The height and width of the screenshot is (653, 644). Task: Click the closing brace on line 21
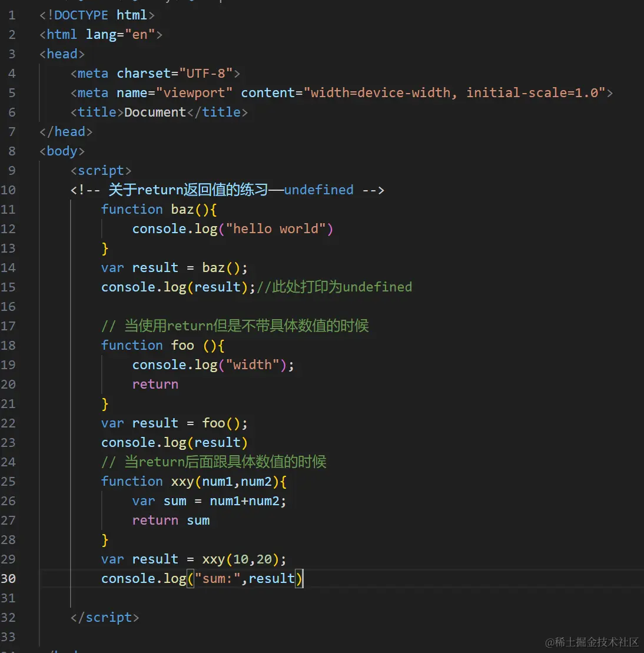[105, 404]
